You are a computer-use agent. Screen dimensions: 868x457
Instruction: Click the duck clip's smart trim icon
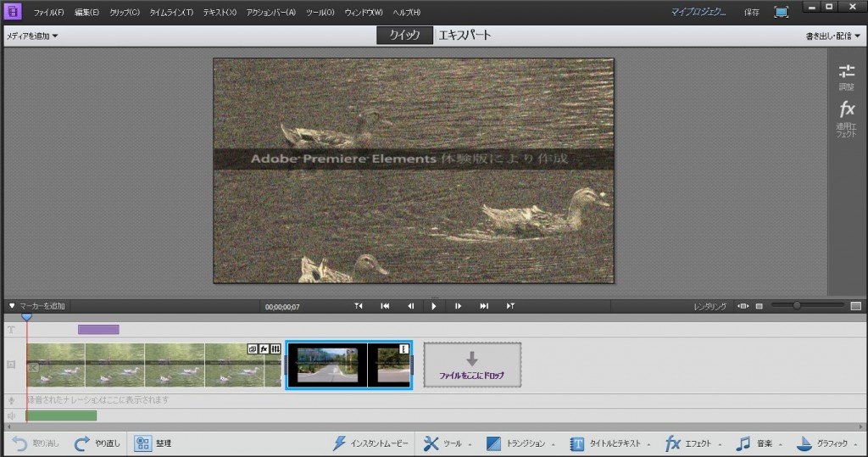(x=253, y=348)
